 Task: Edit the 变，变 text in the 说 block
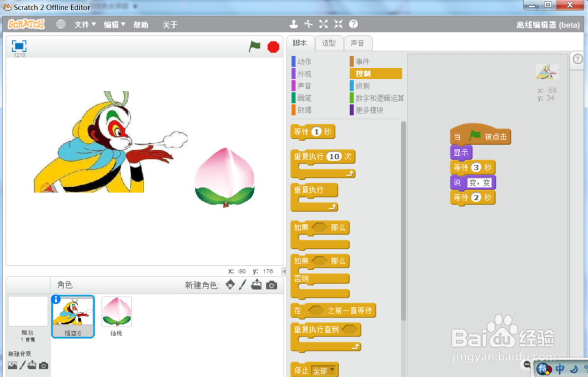tap(479, 183)
